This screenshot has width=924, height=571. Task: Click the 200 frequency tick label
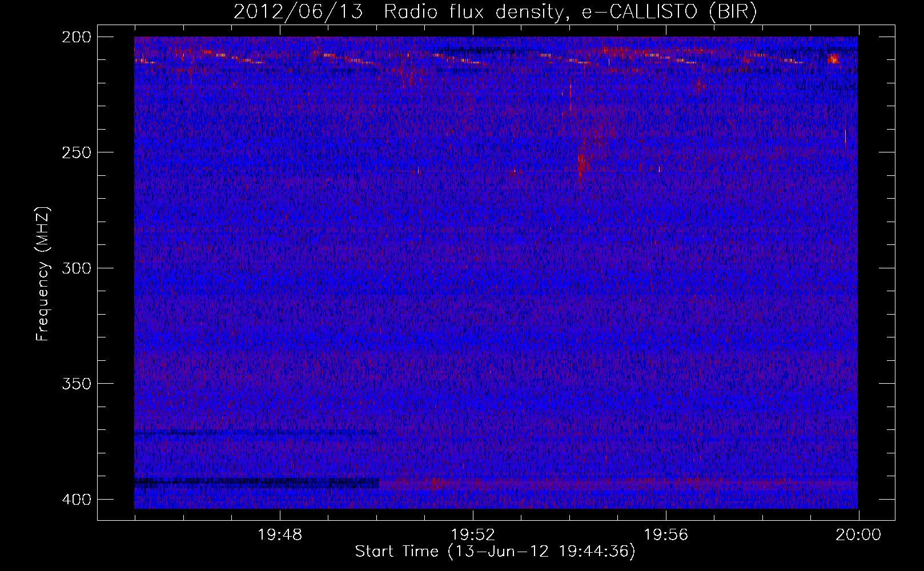click(x=77, y=37)
